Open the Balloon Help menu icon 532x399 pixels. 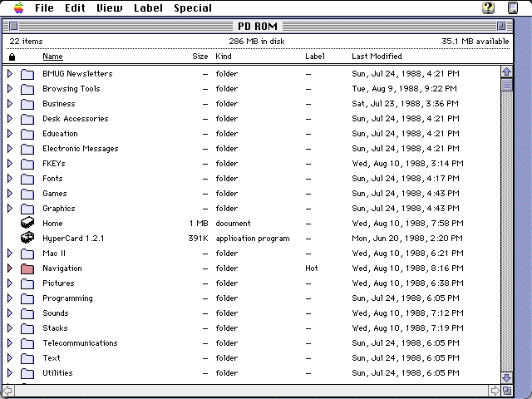coord(488,7)
